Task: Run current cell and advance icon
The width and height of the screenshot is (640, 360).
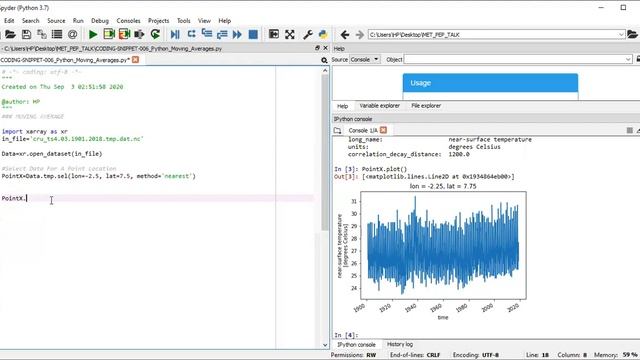Action: coord(124,34)
